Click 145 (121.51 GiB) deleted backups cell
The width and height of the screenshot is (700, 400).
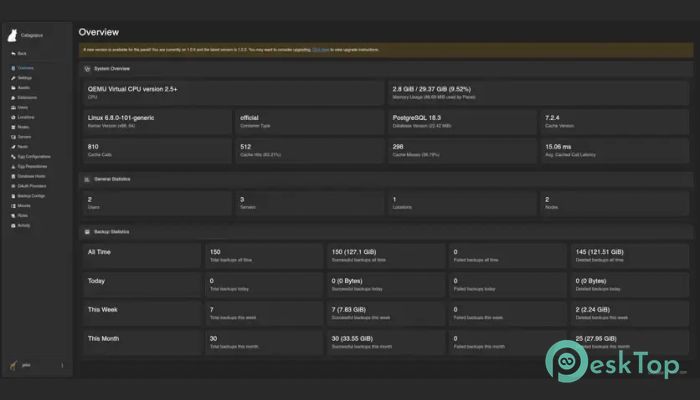(630, 256)
